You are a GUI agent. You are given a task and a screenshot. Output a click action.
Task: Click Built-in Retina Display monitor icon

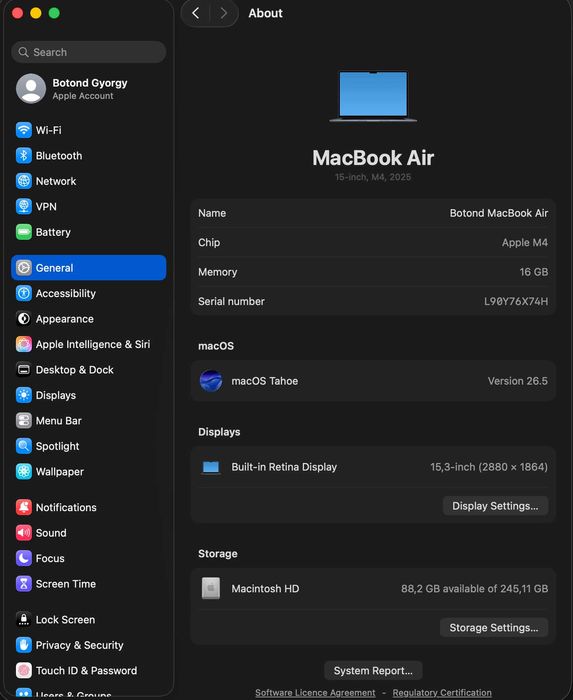(x=211, y=467)
